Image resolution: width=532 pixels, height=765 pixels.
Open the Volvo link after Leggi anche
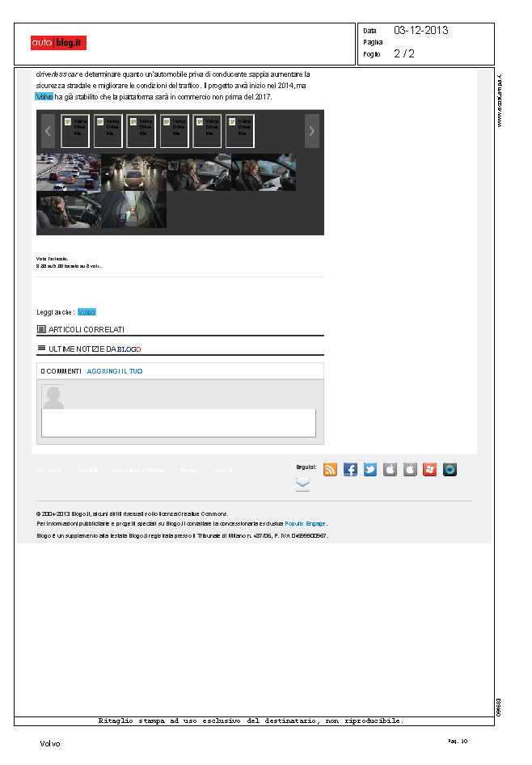pos(87,312)
